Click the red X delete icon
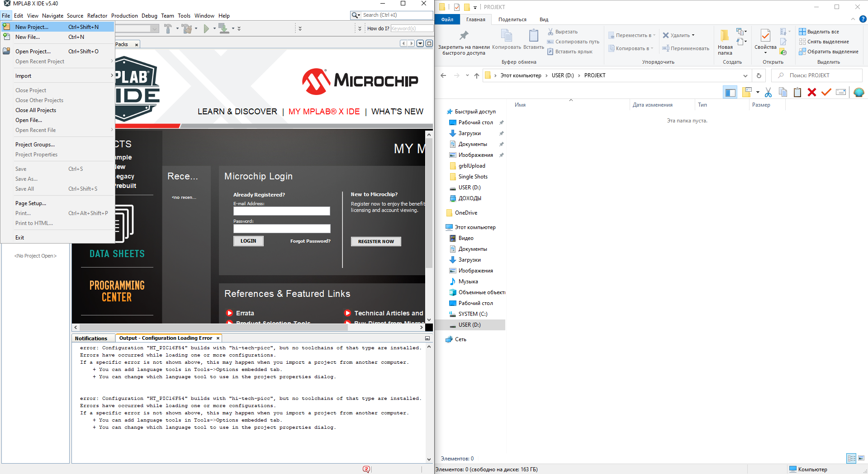 click(812, 93)
